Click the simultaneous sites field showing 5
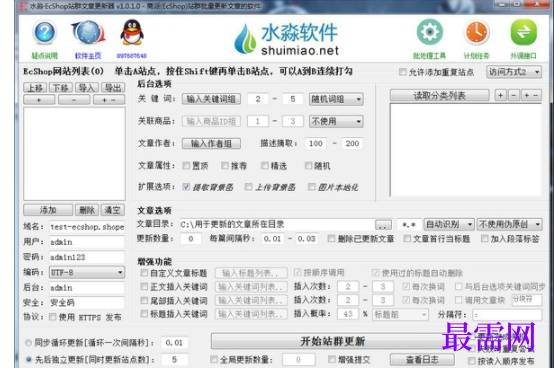The height and width of the screenshot is (368, 554). (x=174, y=360)
